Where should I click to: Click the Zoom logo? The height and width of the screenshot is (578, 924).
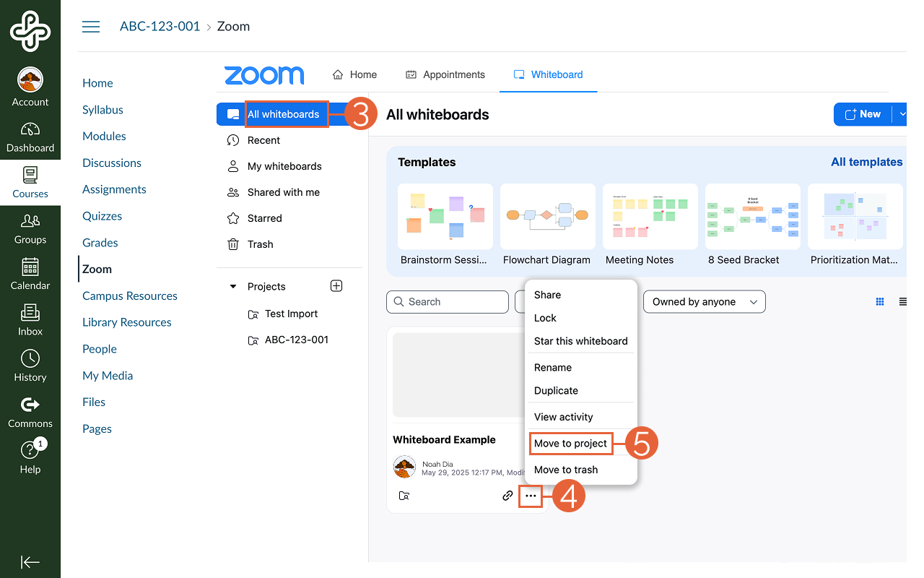[x=264, y=75]
